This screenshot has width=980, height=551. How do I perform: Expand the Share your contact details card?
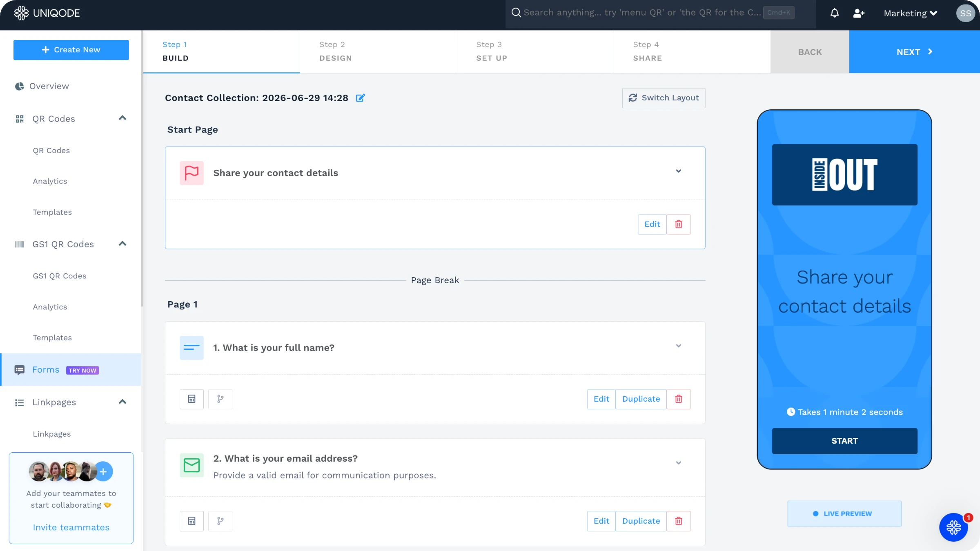click(679, 171)
